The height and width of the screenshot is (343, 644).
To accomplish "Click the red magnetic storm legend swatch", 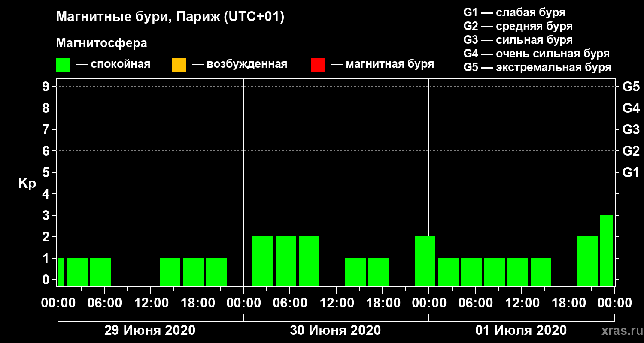I will tap(318, 65).
